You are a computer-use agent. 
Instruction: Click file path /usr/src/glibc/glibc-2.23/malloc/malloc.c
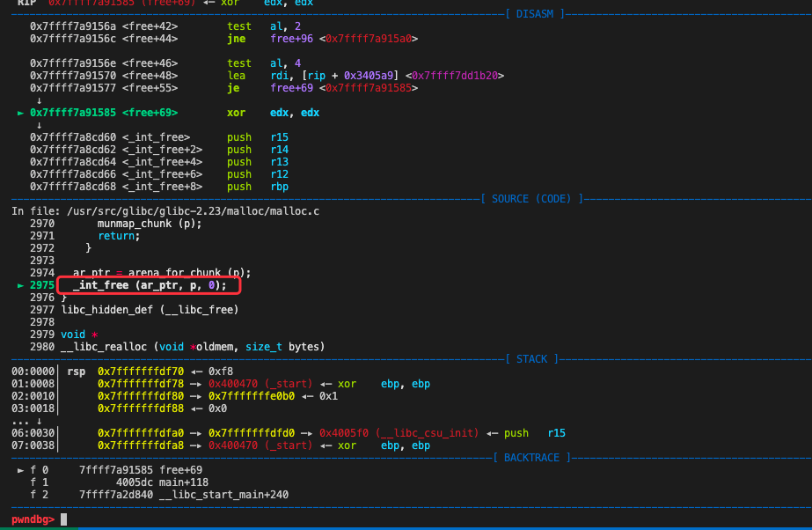pyautogui.click(x=193, y=211)
